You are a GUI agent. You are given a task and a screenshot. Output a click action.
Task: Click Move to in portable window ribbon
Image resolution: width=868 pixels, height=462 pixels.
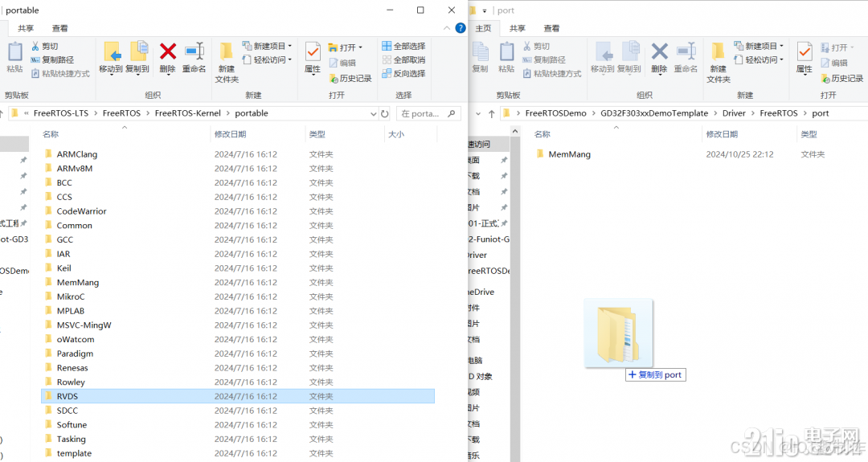point(111,57)
